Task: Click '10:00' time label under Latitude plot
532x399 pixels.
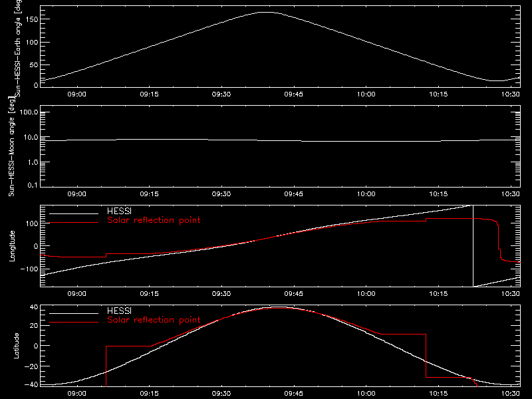Action: (x=366, y=394)
